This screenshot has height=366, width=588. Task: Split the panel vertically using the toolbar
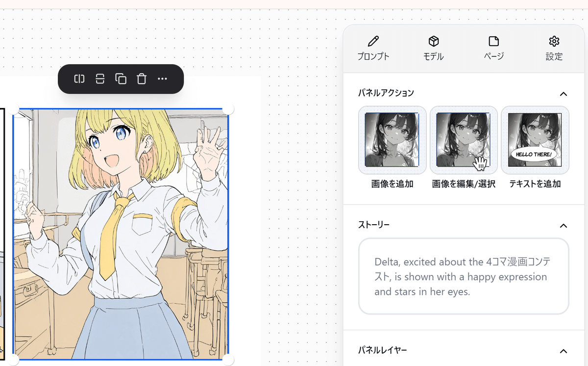(x=79, y=78)
